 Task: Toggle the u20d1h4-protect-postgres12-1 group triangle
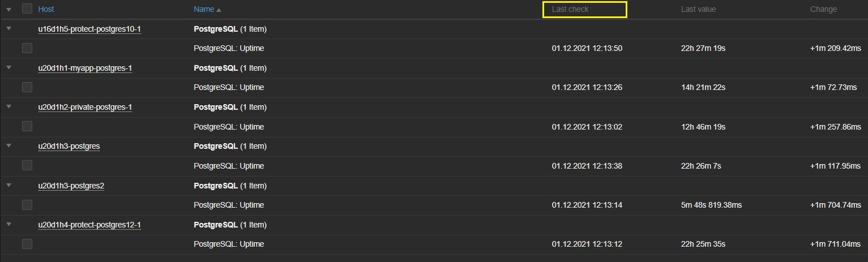[x=8, y=224]
